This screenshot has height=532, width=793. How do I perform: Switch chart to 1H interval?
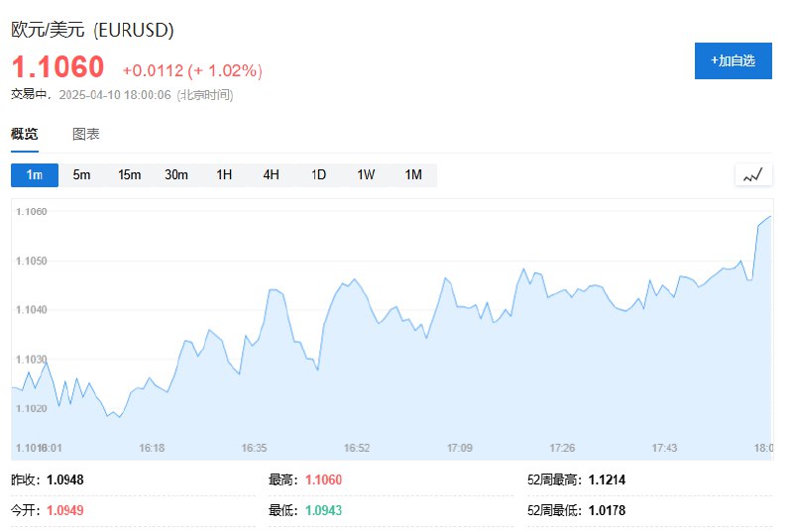(x=224, y=174)
